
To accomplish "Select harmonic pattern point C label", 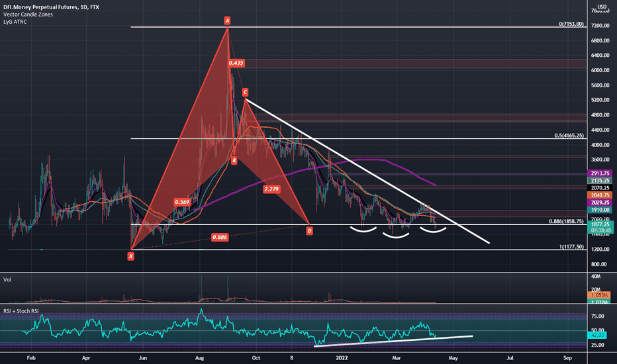I will point(245,92).
